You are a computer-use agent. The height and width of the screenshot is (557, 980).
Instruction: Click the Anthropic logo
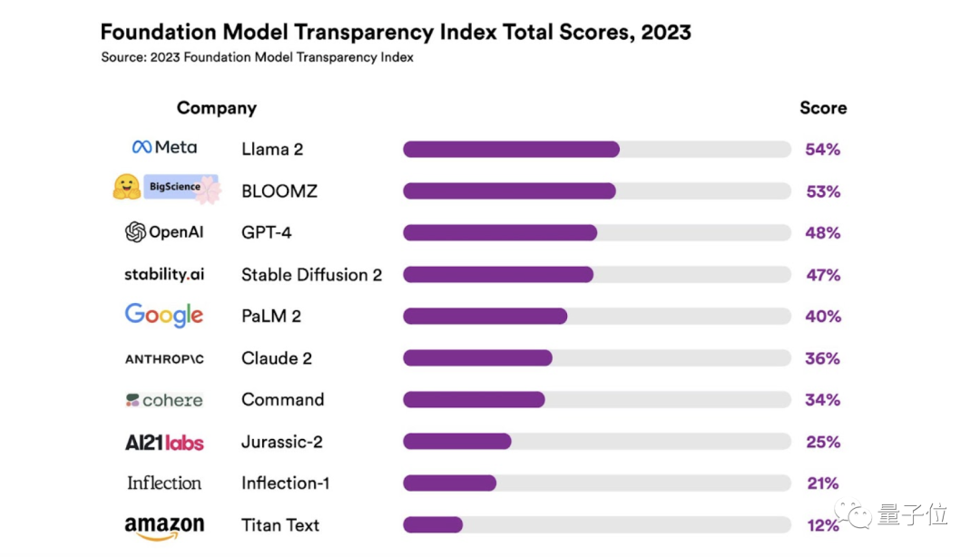point(164,359)
